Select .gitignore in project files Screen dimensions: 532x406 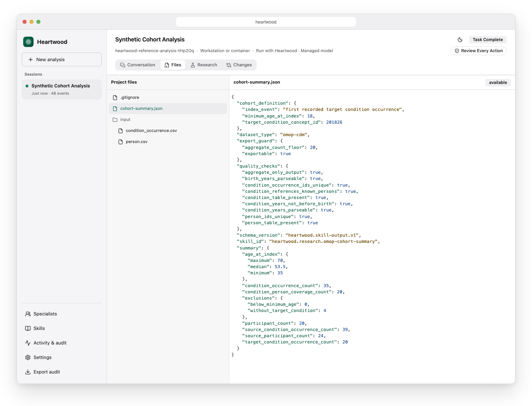tap(168, 97)
